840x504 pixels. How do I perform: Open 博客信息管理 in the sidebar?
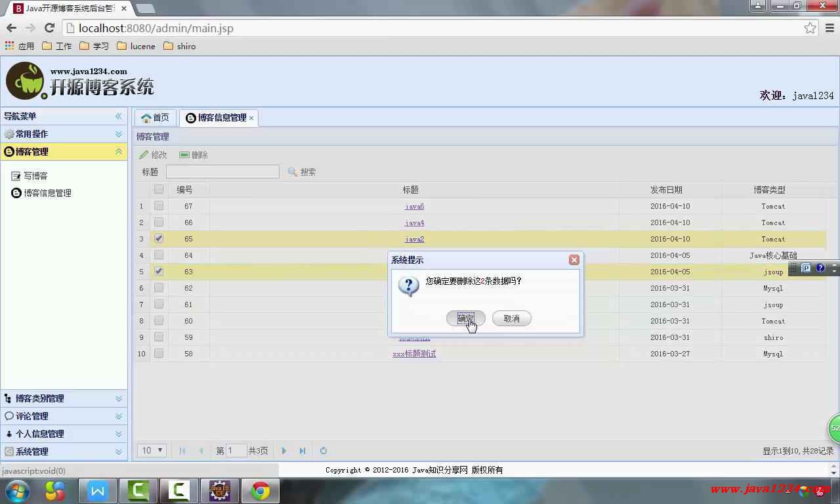(41, 193)
